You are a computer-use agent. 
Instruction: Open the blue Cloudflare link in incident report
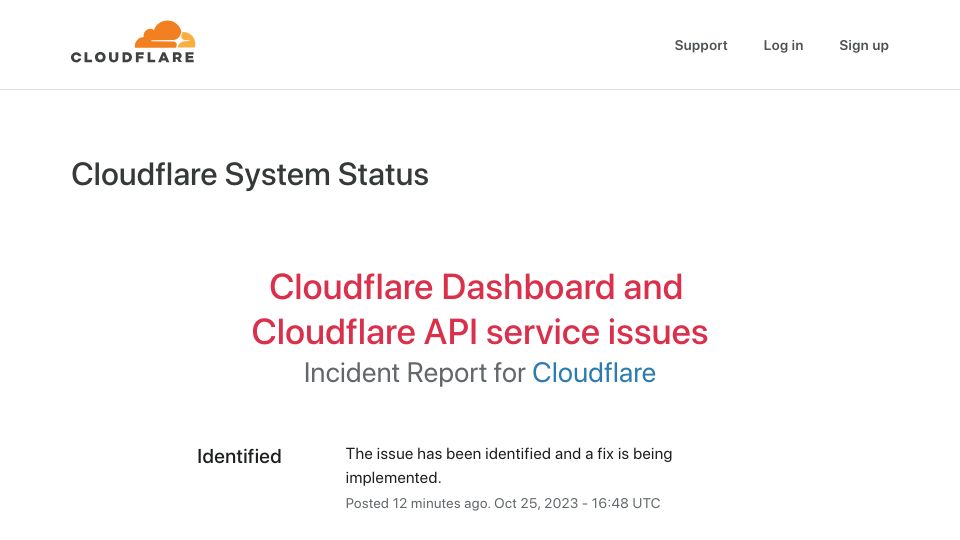click(593, 372)
